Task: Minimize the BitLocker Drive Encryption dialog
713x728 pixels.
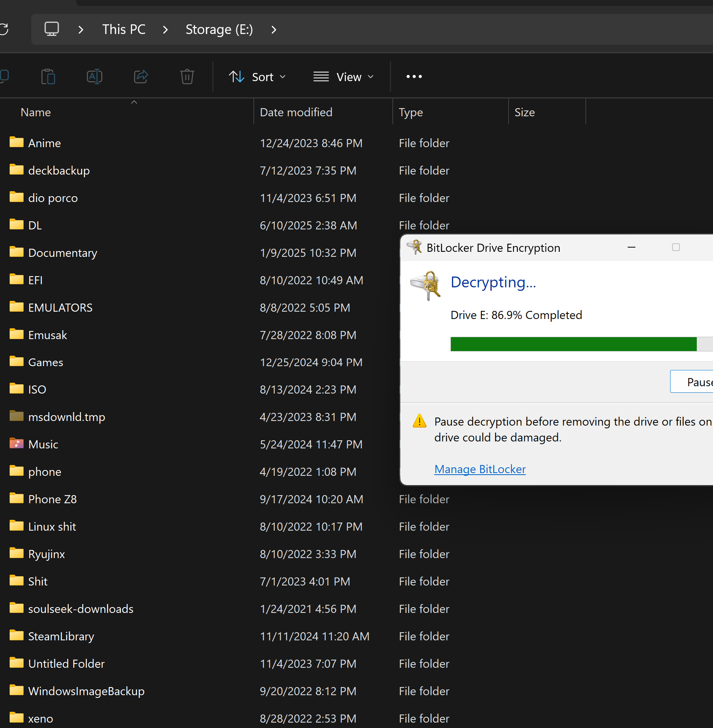Action: coord(632,247)
